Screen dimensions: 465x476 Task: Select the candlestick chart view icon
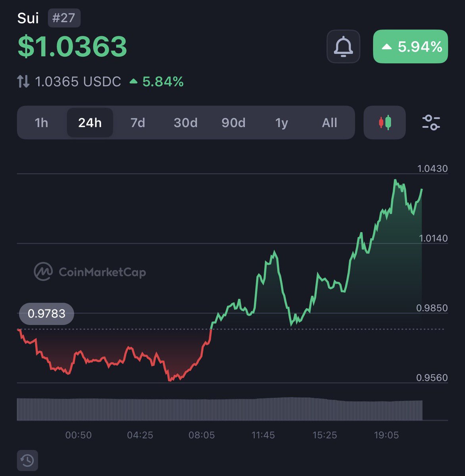[x=384, y=123]
